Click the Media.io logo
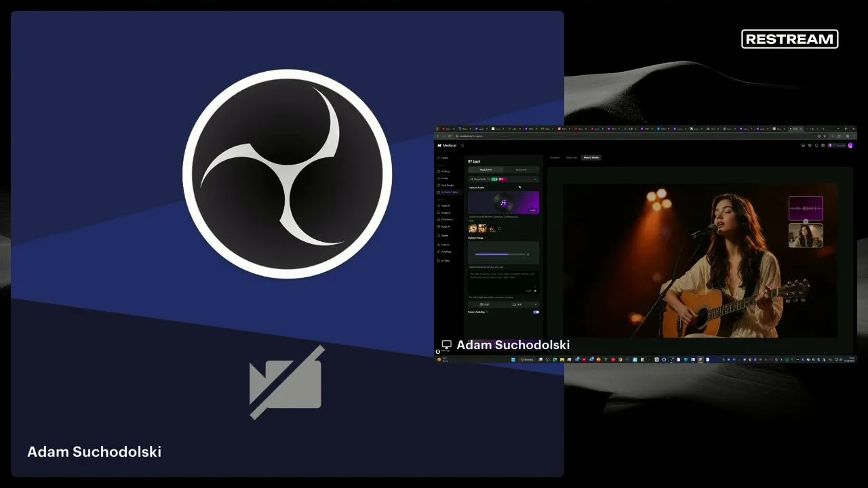This screenshot has width=868, height=488. click(x=447, y=146)
